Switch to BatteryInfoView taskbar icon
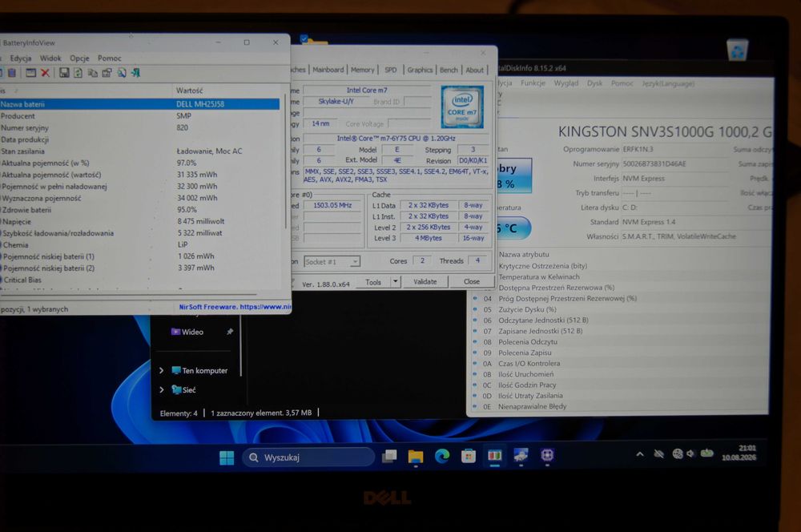 coord(494,455)
